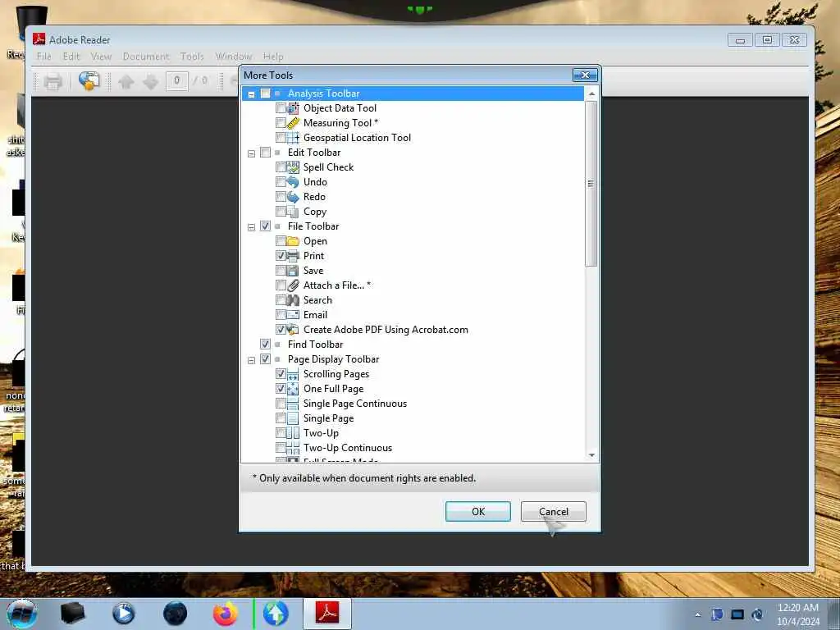Click the Two-Up Continuous icon
The width and height of the screenshot is (840, 630).
click(293, 448)
